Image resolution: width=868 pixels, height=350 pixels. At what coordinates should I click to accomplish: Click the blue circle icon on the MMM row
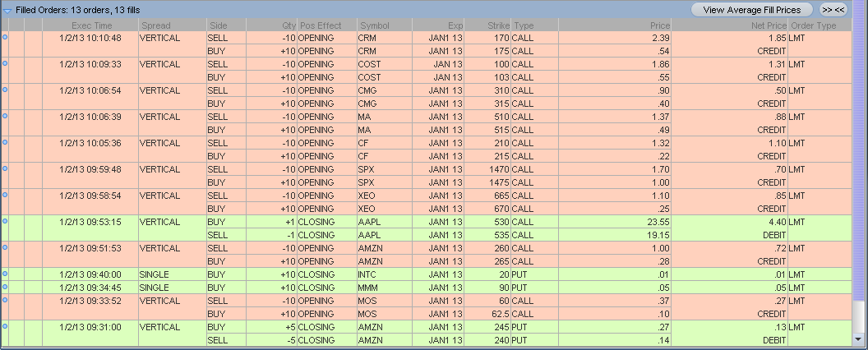[x=6, y=288]
